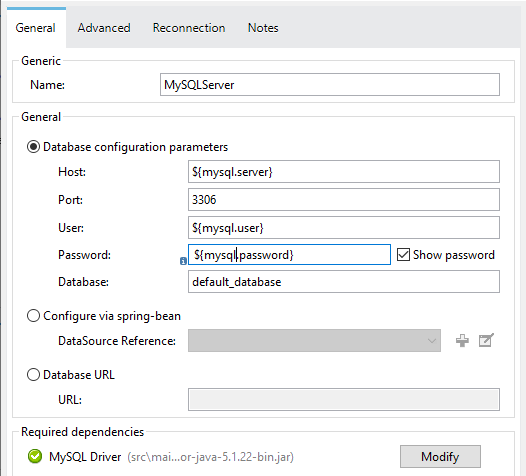Click the disabled URL text field
Viewport: 526px width, 476px height.
344,400
